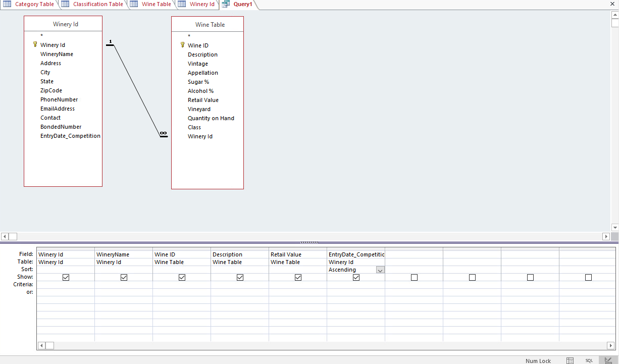619x364 pixels.
Task: Click the Criteria cell under Wine ID
Action: click(x=182, y=284)
